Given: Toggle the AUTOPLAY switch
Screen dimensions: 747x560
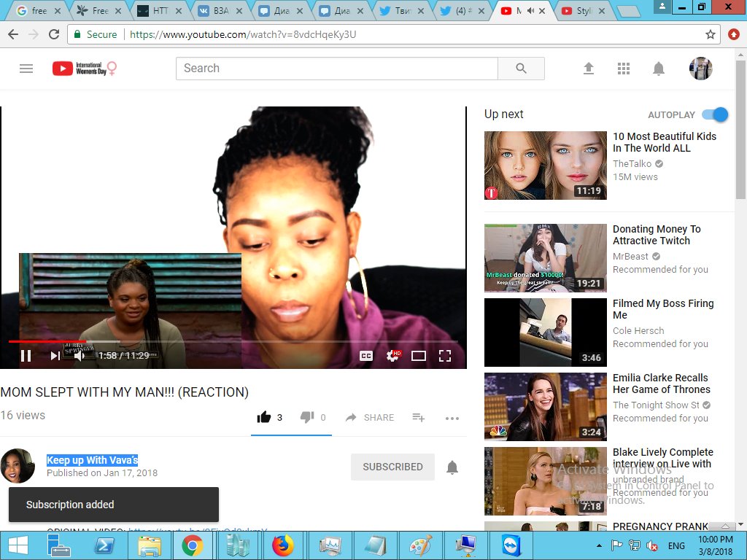Looking at the screenshot, I should pyautogui.click(x=715, y=114).
